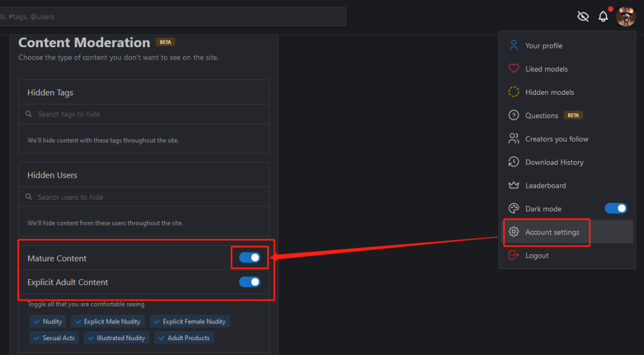The image size is (644, 355).
Task: Click the exit icon beside Logout
Action: (x=513, y=255)
